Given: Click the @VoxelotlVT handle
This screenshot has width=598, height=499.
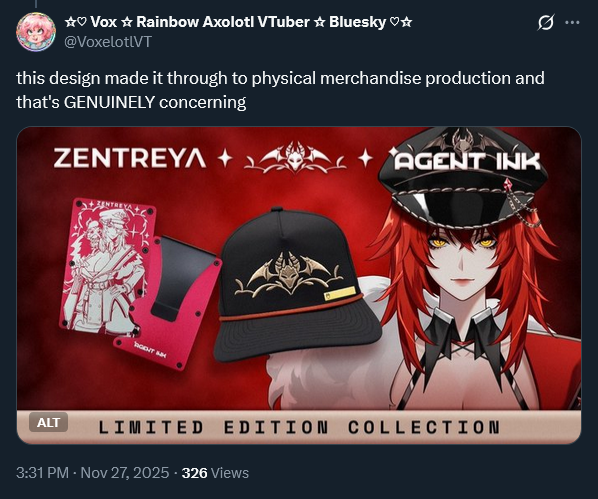Looking at the screenshot, I should 108,42.
